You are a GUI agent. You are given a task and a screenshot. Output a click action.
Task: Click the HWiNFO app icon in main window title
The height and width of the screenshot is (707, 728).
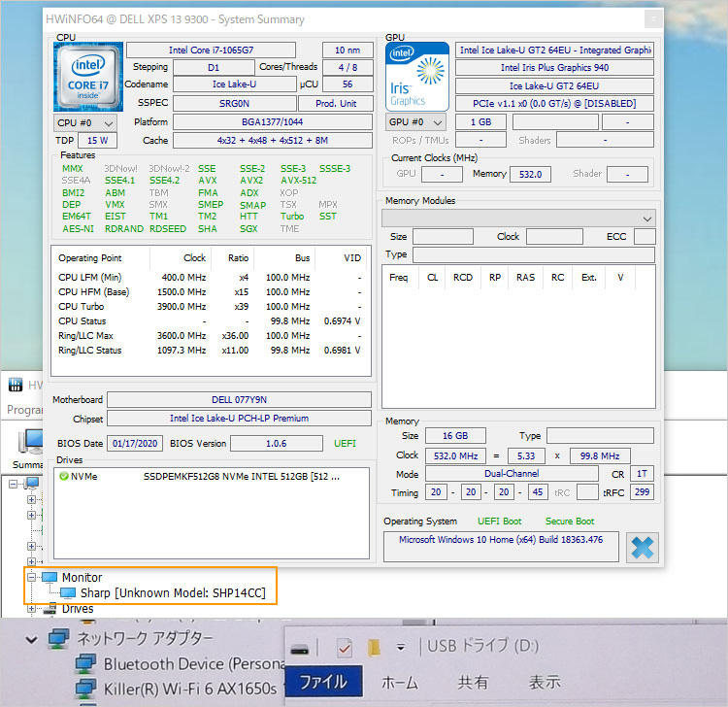click(x=16, y=385)
